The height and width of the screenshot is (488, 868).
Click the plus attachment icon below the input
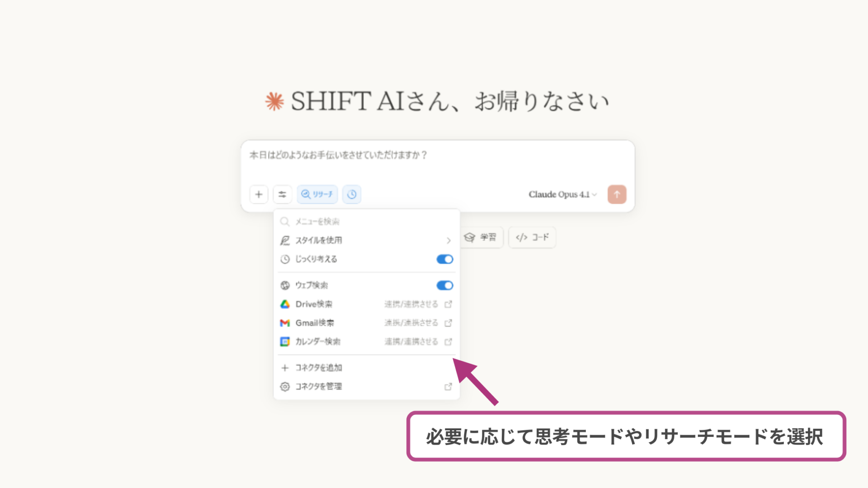259,194
